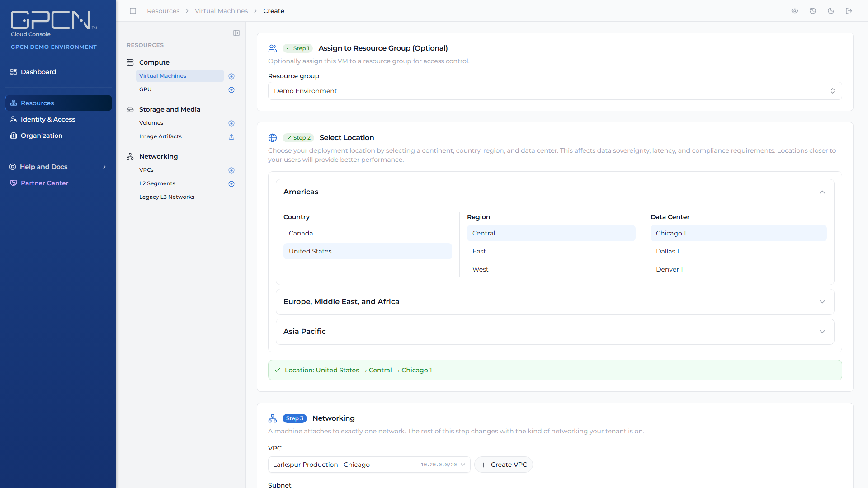Open Legacy L3 Networks

point(180,197)
